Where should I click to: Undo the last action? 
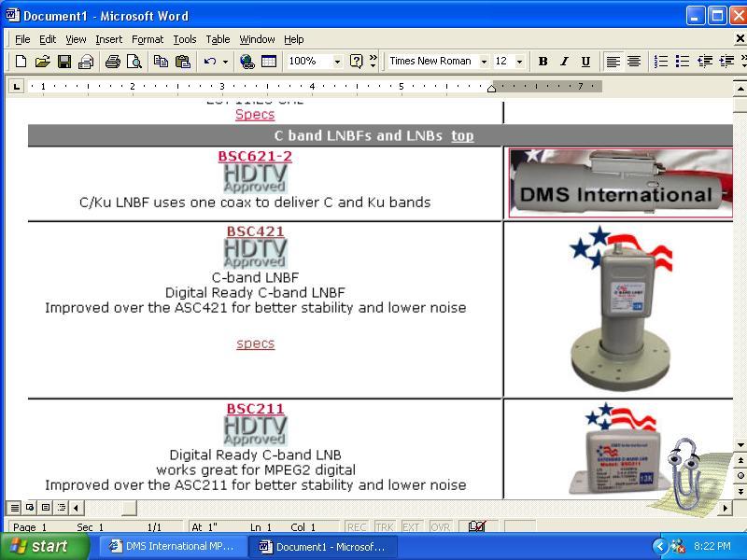coord(209,62)
